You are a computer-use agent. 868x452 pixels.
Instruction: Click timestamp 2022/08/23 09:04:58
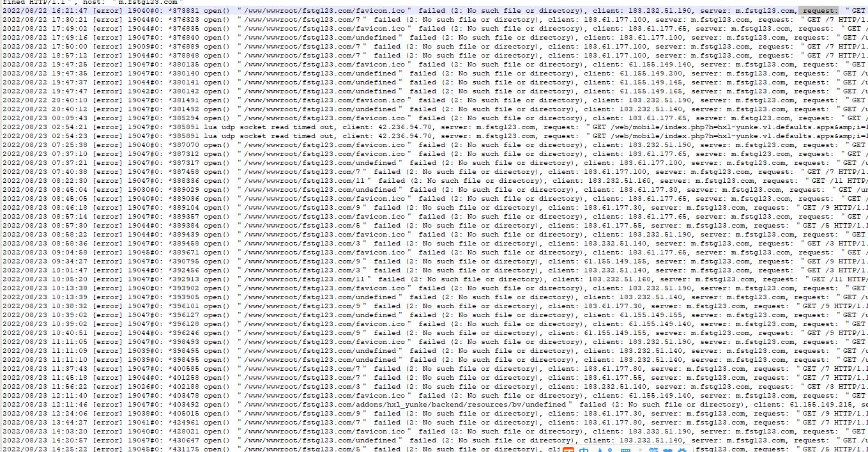click(x=45, y=253)
